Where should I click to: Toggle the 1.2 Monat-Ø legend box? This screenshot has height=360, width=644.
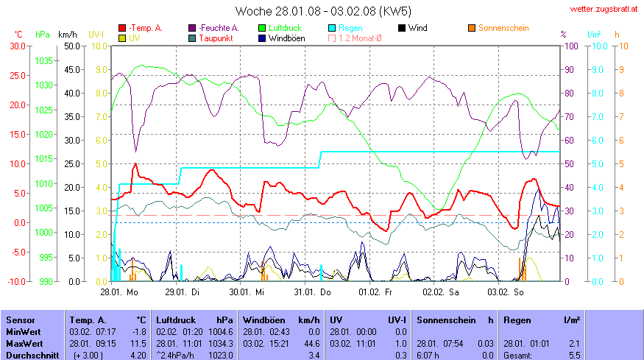[333, 38]
